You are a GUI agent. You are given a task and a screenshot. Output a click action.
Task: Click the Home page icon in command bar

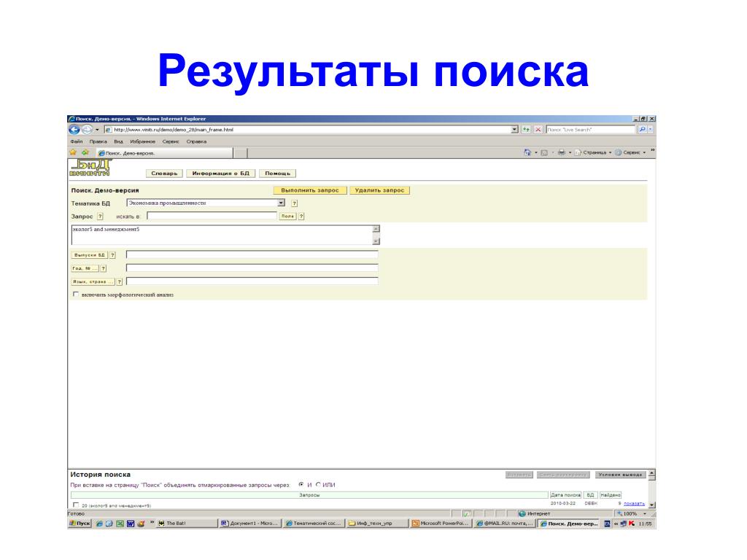(x=527, y=152)
